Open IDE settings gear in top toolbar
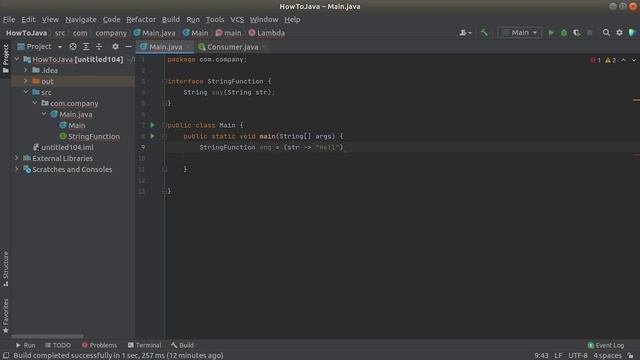 pos(619,33)
